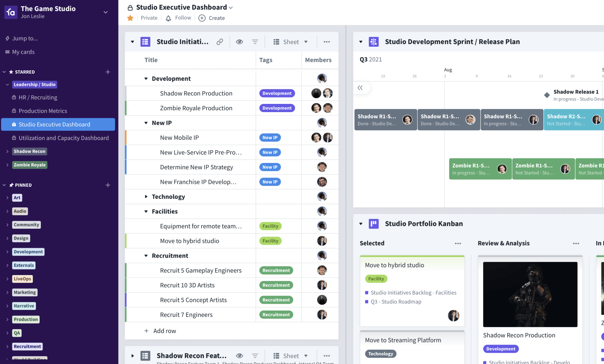Expand the Zombie Royale workspace

(7, 165)
